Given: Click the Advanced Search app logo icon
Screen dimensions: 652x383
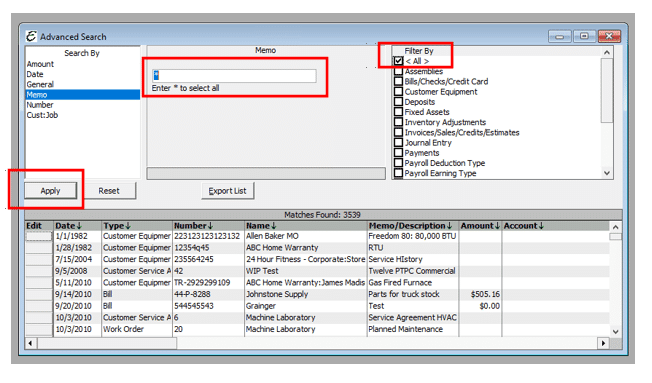Looking at the screenshot, I should pos(31,37).
